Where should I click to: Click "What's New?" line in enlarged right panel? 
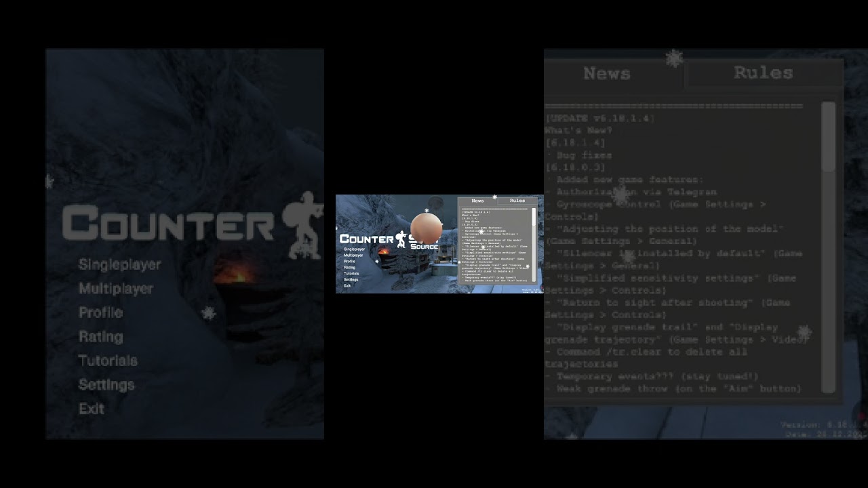click(578, 130)
